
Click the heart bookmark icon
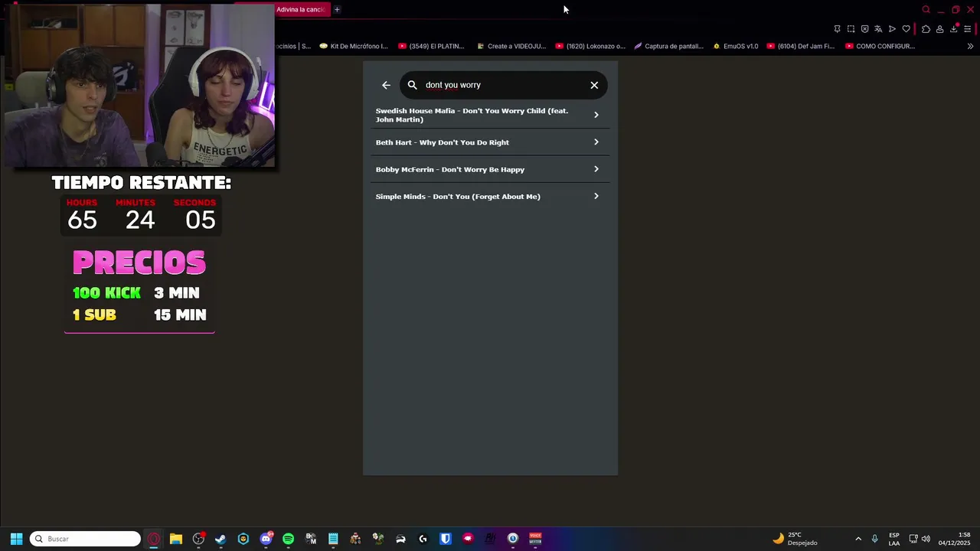(906, 29)
